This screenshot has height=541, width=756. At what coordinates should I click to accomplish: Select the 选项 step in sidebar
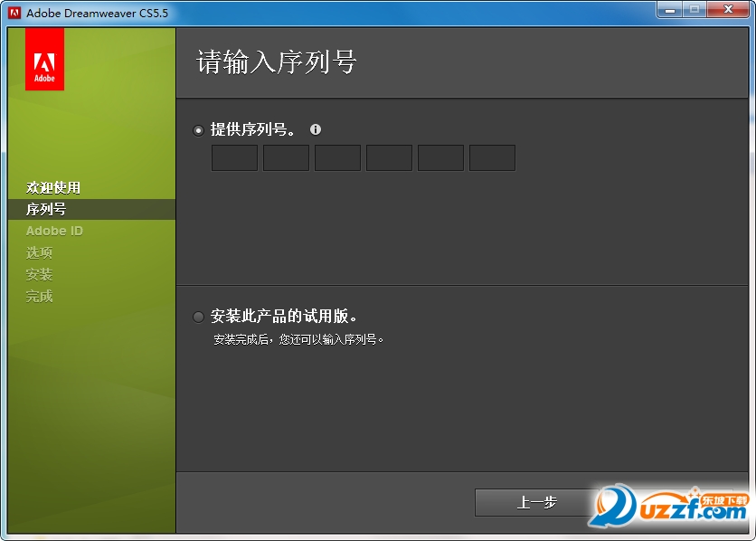tap(39, 252)
